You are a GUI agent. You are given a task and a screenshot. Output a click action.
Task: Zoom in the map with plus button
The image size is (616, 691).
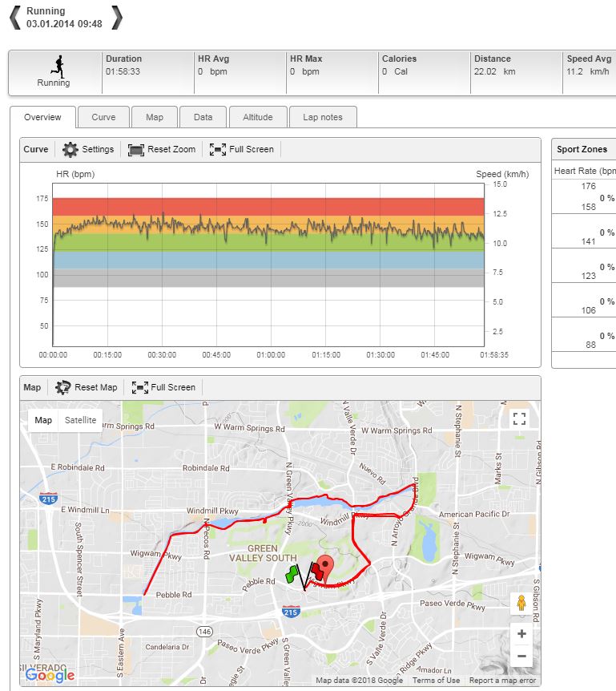click(521, 634)
